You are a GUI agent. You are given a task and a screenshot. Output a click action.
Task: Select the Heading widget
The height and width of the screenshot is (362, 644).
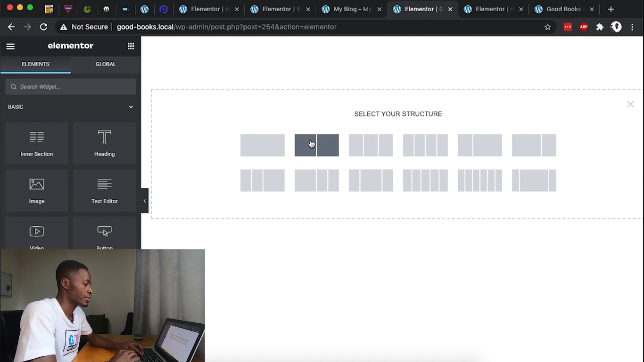[105, 143]
